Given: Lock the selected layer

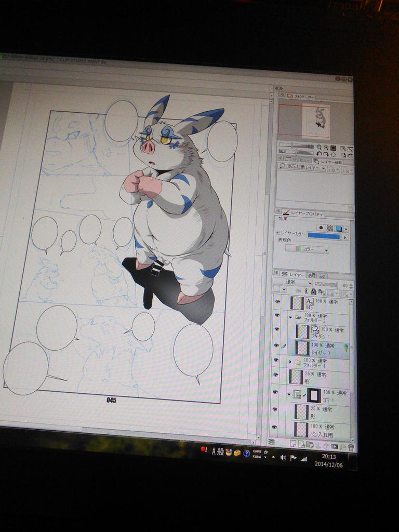Looking at the screenshot, I should [314, 291].
